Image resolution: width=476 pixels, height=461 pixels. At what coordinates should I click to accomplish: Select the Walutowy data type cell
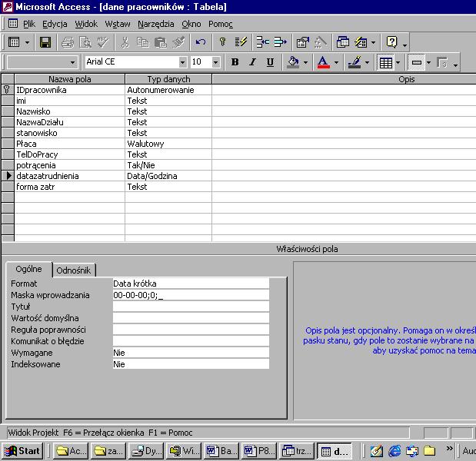point(168,144)
